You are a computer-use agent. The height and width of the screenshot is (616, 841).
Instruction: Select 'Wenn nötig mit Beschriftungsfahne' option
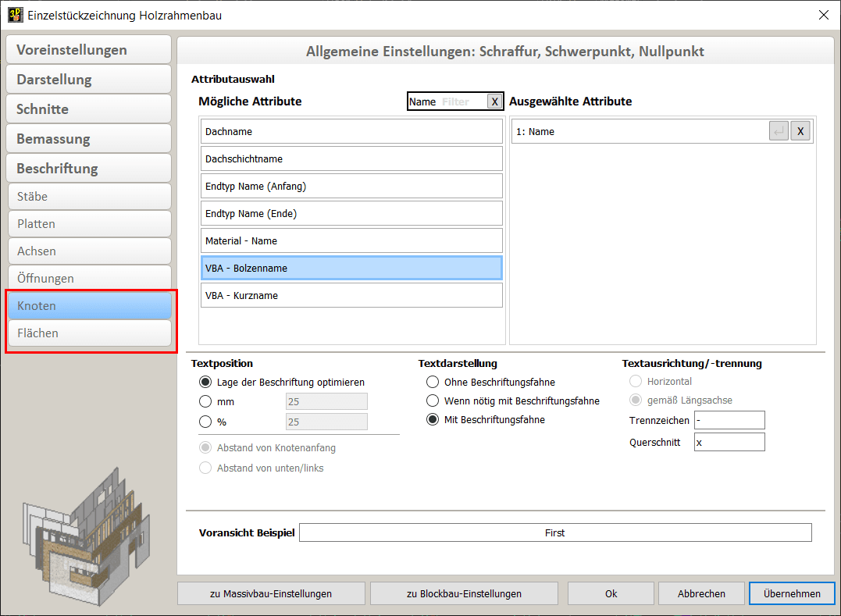tap(433, 401)
